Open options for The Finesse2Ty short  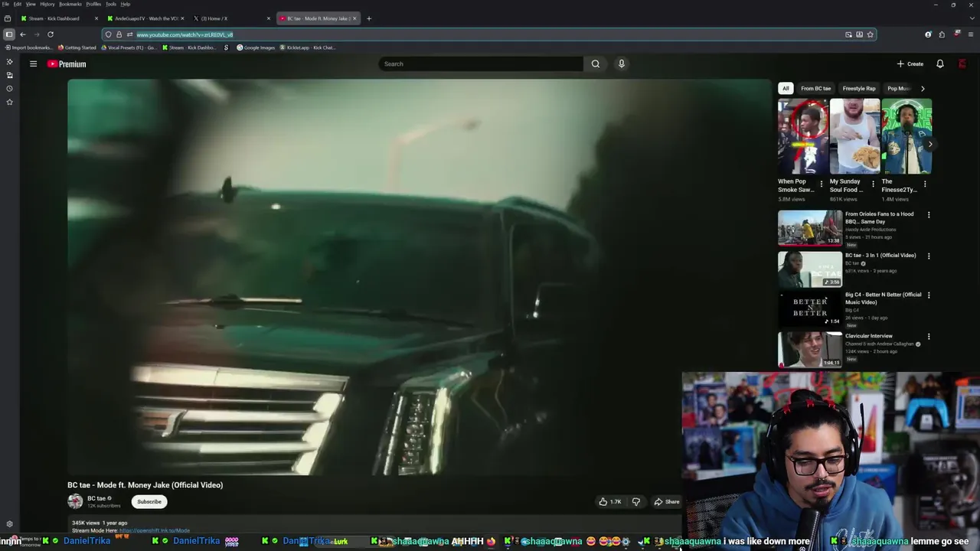[x=925, y=184]
